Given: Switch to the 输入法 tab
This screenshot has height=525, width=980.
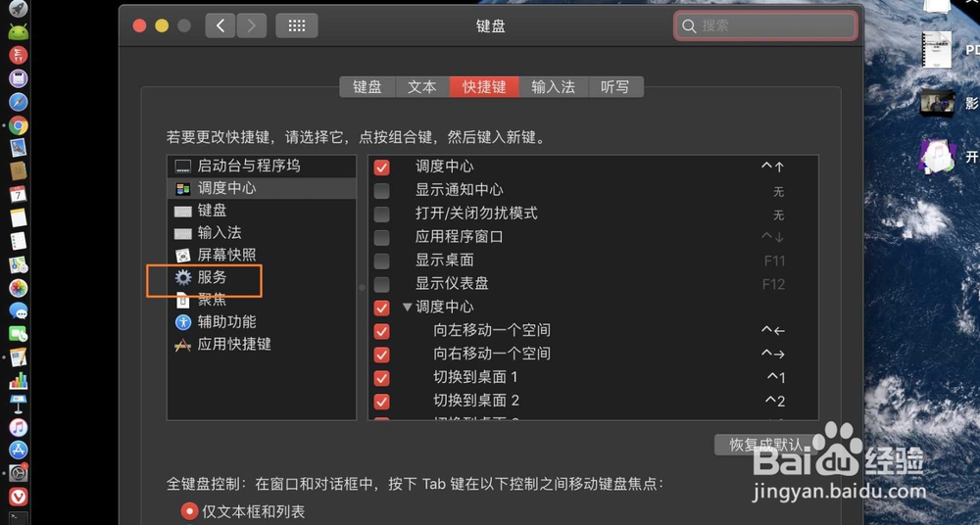Looking at the screenshot, I should pos(554,87).
